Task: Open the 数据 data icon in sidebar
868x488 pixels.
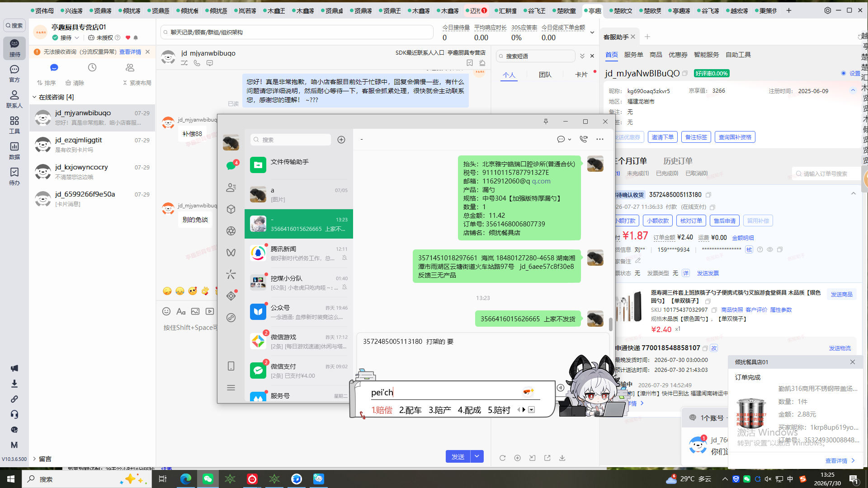Action: click(14, 150)
